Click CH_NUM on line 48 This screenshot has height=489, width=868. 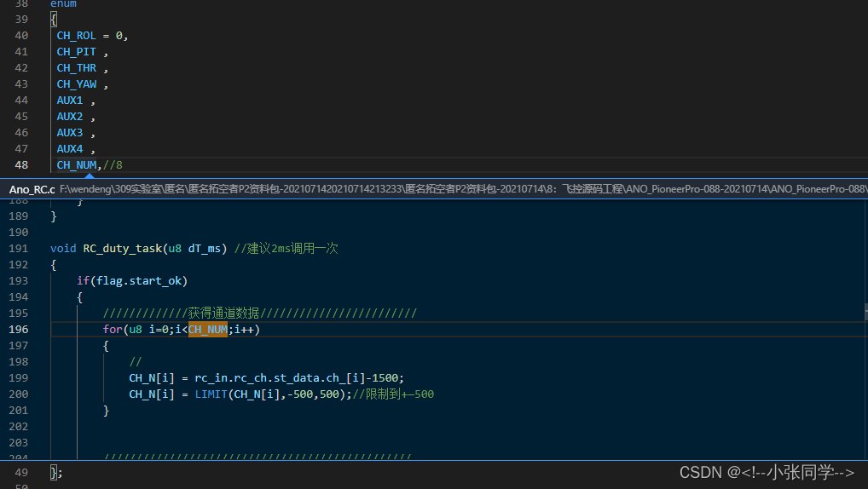(77, 164)
